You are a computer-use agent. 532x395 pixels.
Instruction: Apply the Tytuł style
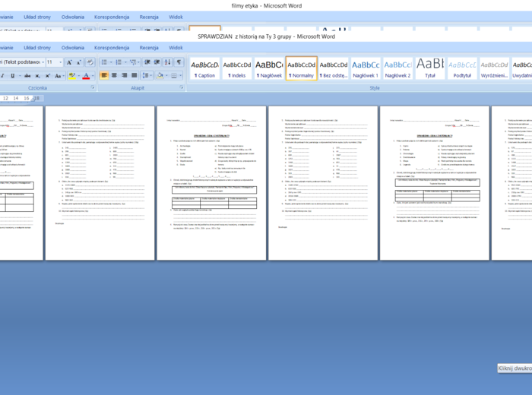pyautogui.click(x=429, y=68)
